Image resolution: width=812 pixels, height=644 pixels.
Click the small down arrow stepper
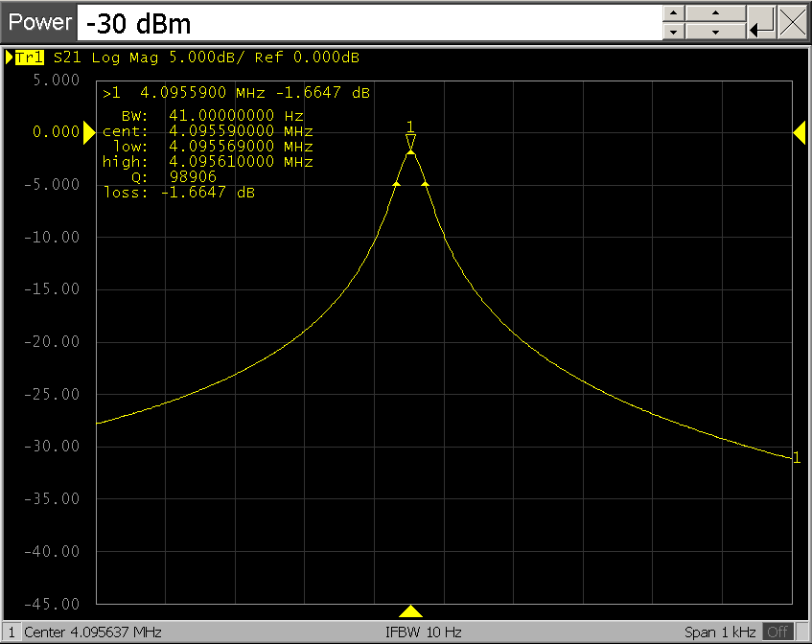[674, 31]
